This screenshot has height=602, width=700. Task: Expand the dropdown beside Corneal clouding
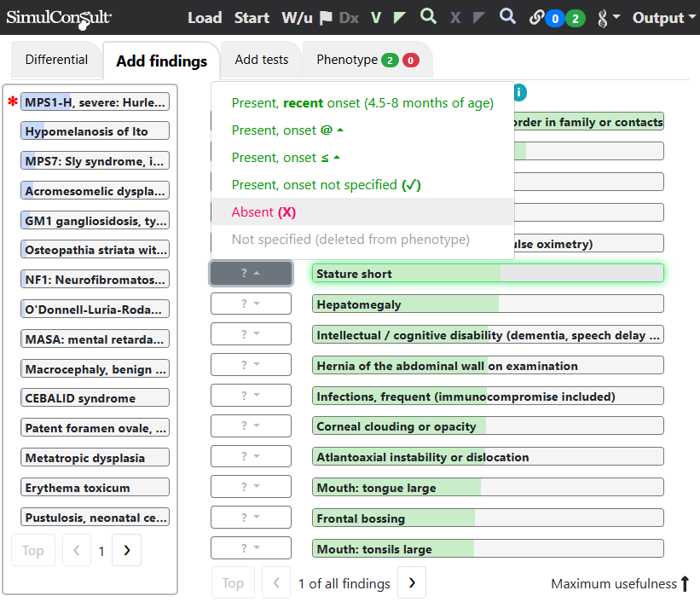(x=251, y=426)
